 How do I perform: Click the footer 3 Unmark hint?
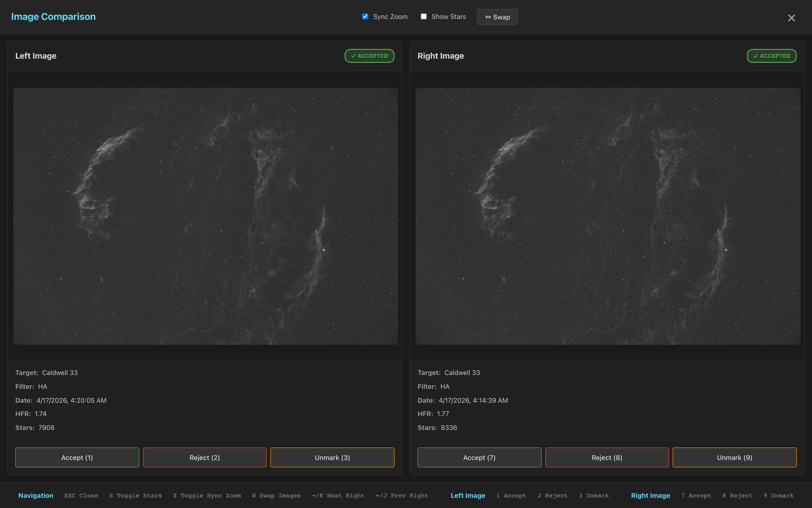click(594, 495)
